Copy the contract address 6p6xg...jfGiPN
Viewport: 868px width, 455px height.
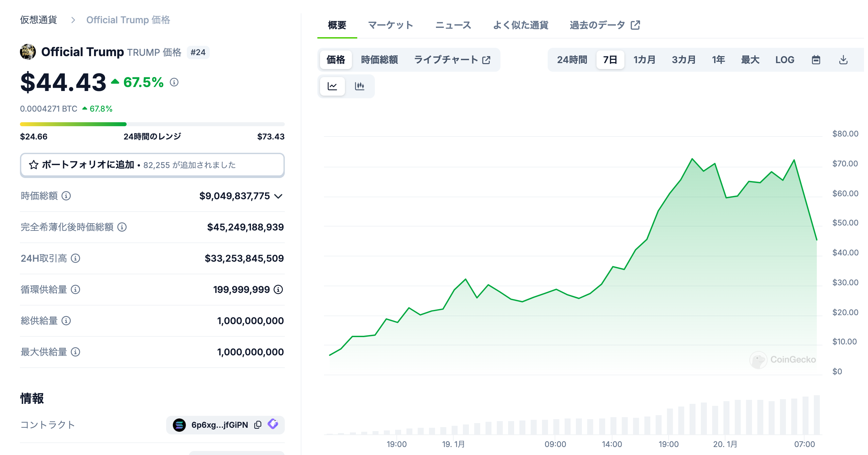(258, 425)
